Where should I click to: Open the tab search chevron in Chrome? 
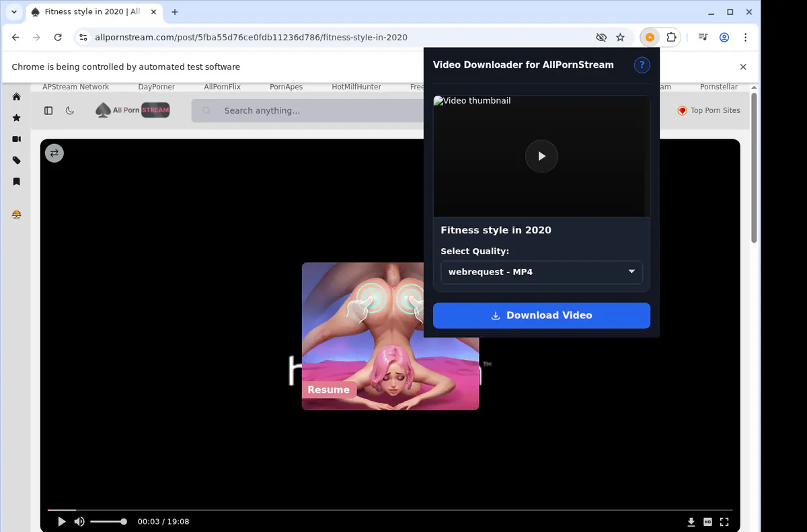(x=14, y=12)
